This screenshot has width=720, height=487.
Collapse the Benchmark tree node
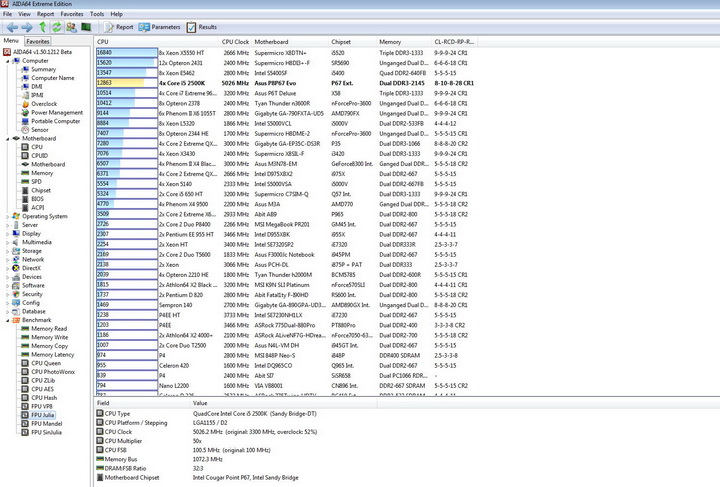[x=7, y=320]
